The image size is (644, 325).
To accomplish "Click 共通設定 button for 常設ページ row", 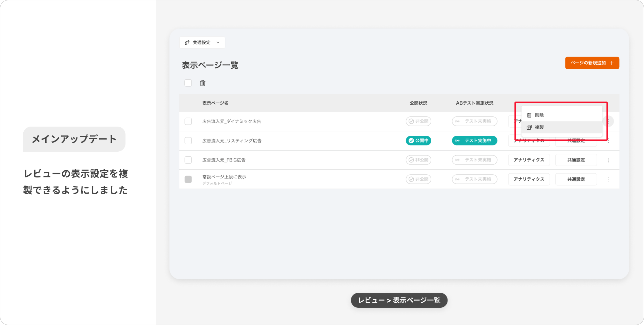I will (576, 179).
